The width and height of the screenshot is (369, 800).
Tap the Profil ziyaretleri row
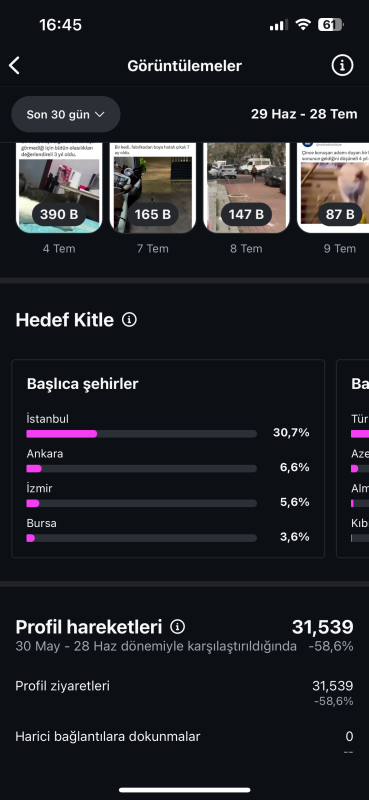coord(184,693)
